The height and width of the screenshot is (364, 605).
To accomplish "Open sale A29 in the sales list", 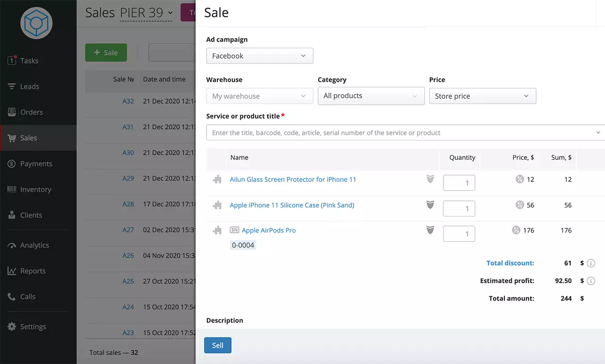I will pos(128,179).
